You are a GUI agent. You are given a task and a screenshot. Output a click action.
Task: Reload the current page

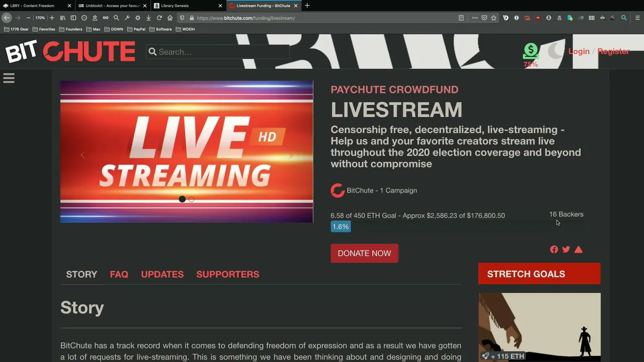tap(159, 18)
